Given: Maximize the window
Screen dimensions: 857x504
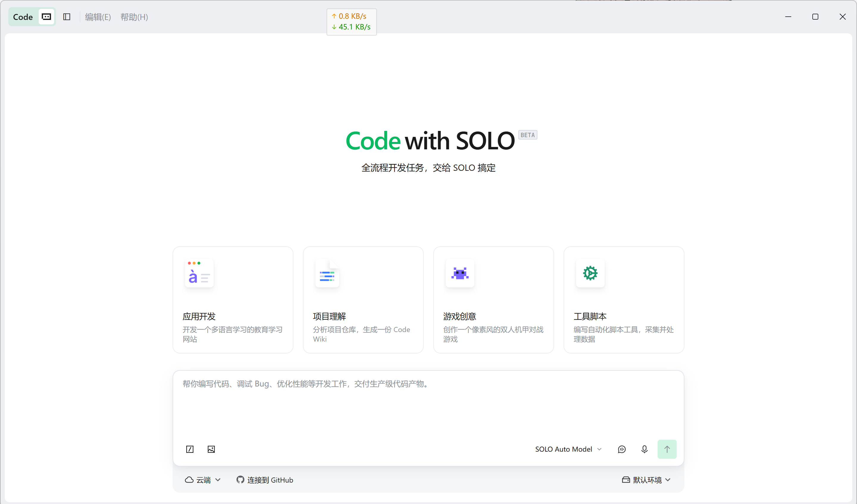Looking at the screenshot, I should click(x=815, y=17).
